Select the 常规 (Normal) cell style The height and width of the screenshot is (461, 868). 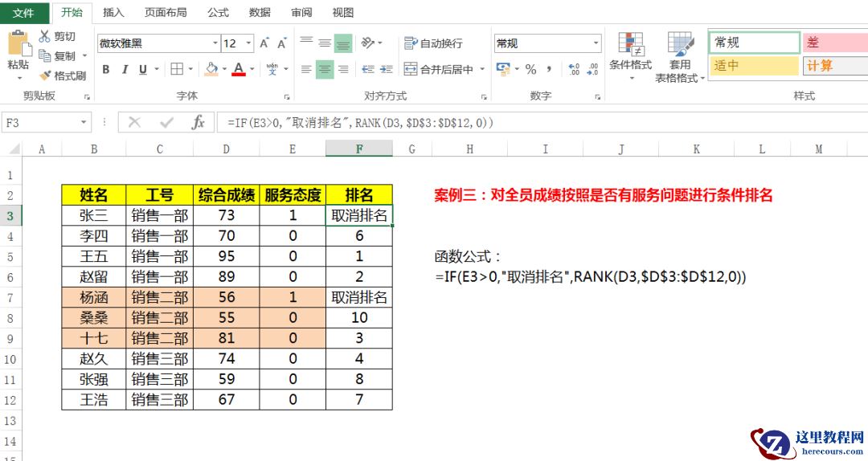pyautogui.click(x=754, y=42)
